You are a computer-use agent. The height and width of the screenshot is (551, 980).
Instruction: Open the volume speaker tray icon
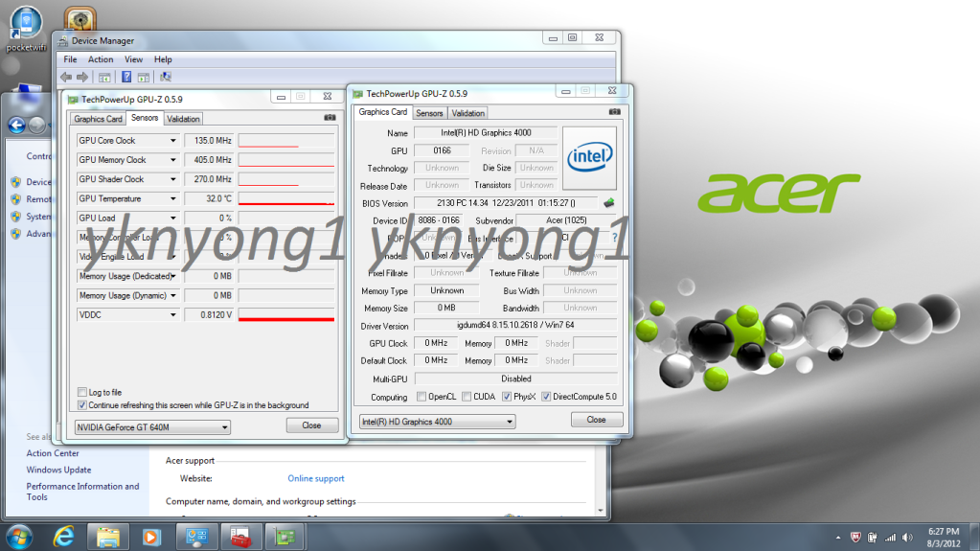(907, 538)
